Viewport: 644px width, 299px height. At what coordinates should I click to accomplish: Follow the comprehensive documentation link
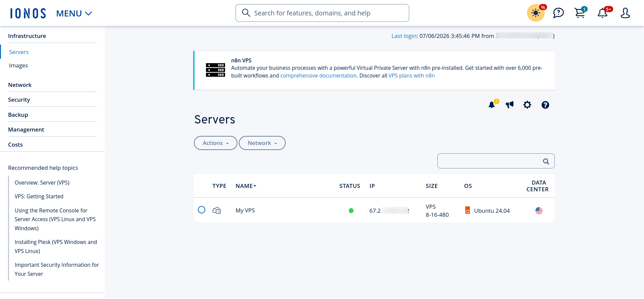coord(318,76)
